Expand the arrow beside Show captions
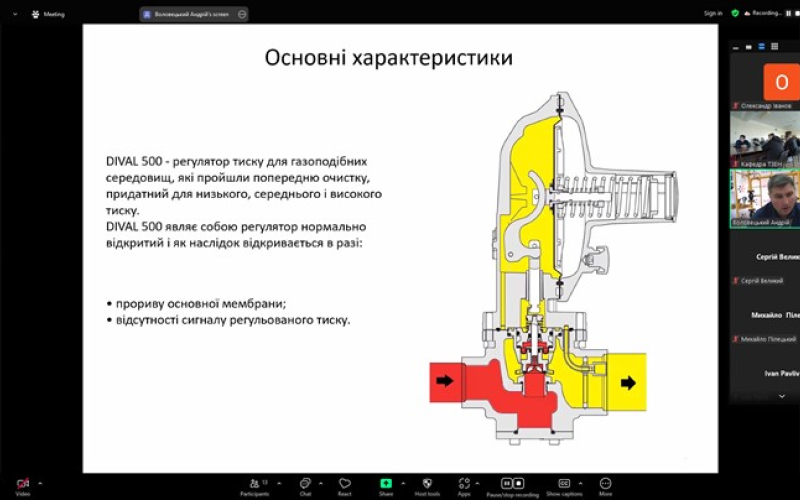This screenshot has height=500, width=800. click(581, 483)
